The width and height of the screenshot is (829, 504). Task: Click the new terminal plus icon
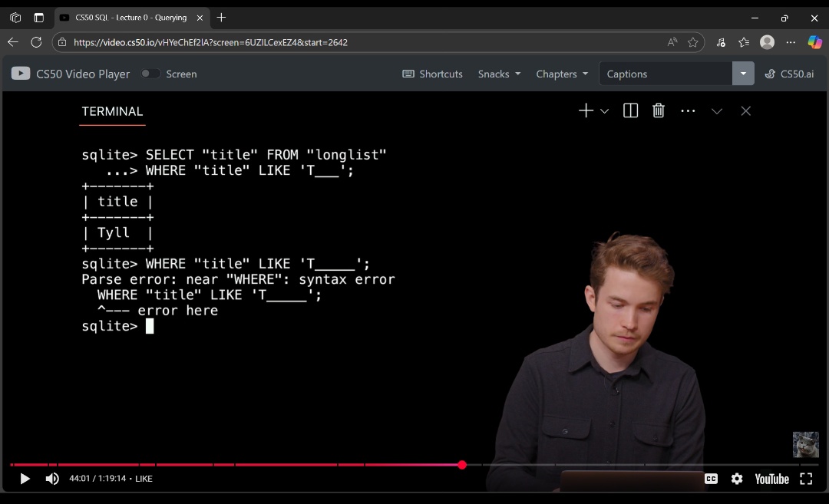click(586, 110)
